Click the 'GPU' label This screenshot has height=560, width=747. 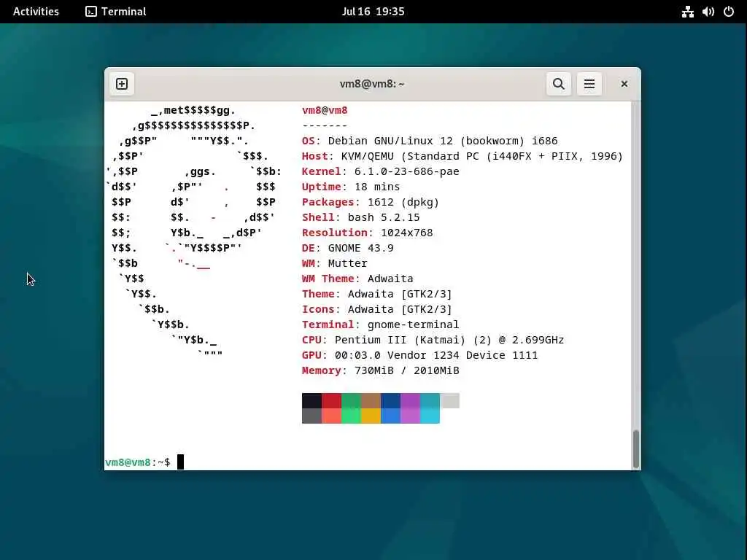point(311,355)
